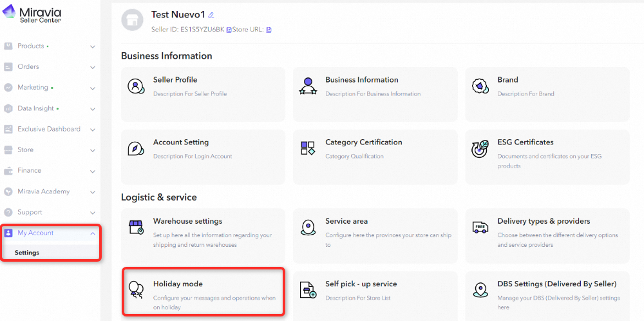The height and width of the screenshot is (321, 644).
Task: Expand the Orders chevron in sidebar
Action: point(93,67)
